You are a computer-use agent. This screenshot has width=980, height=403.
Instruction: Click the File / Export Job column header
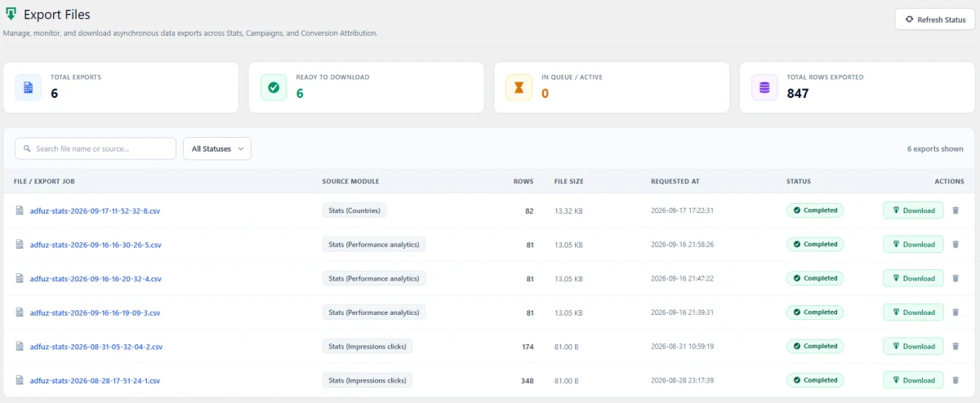(44, 181)
